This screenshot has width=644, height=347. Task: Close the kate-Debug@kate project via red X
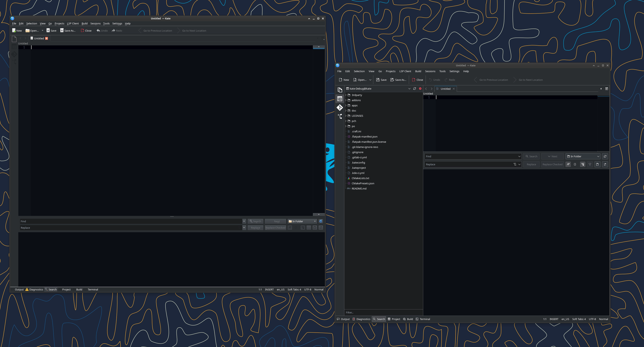click(420, 89)
